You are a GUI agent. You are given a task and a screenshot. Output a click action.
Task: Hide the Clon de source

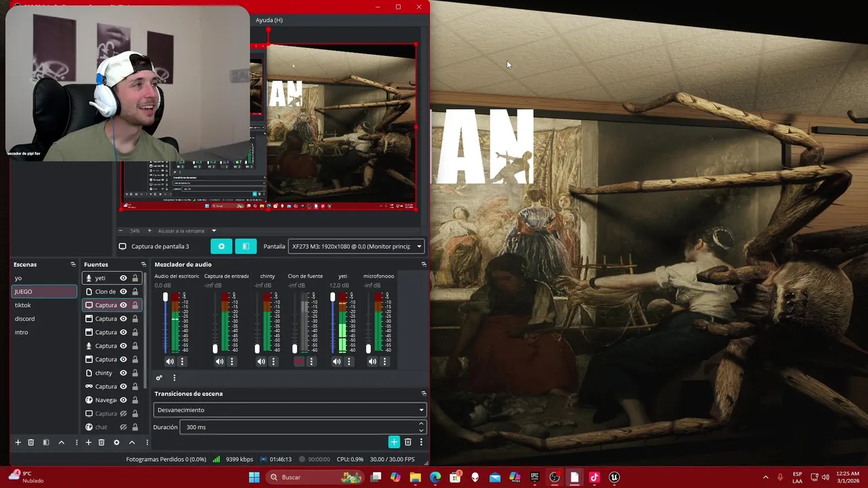123,291
